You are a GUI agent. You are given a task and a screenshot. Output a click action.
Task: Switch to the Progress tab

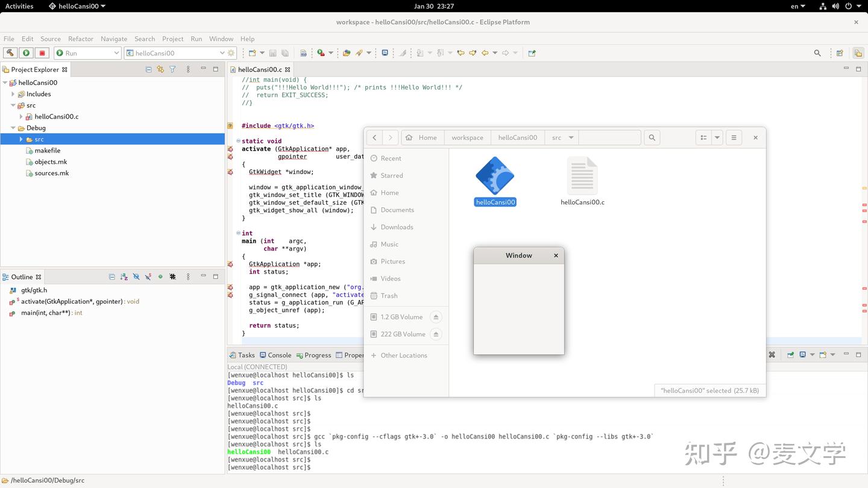(313, 355)
